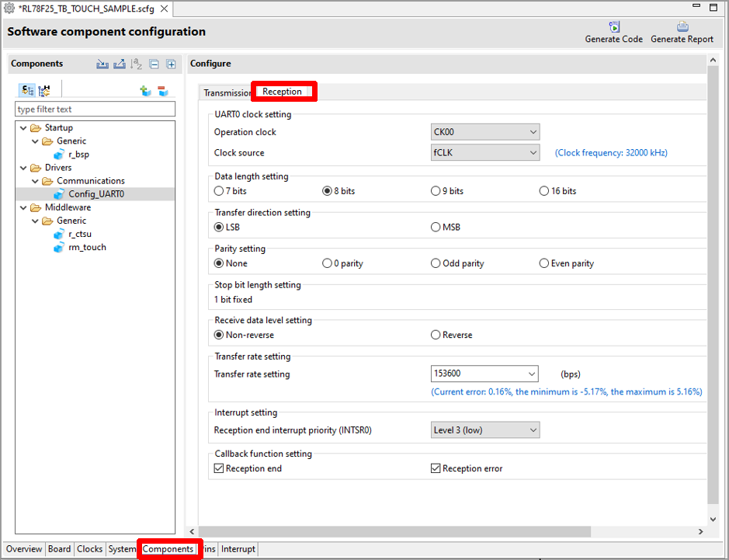This screenshot has width=729, height=560.
Task: Expand all components in the tree
Action: pyautogui.click(x=172, y=64)
